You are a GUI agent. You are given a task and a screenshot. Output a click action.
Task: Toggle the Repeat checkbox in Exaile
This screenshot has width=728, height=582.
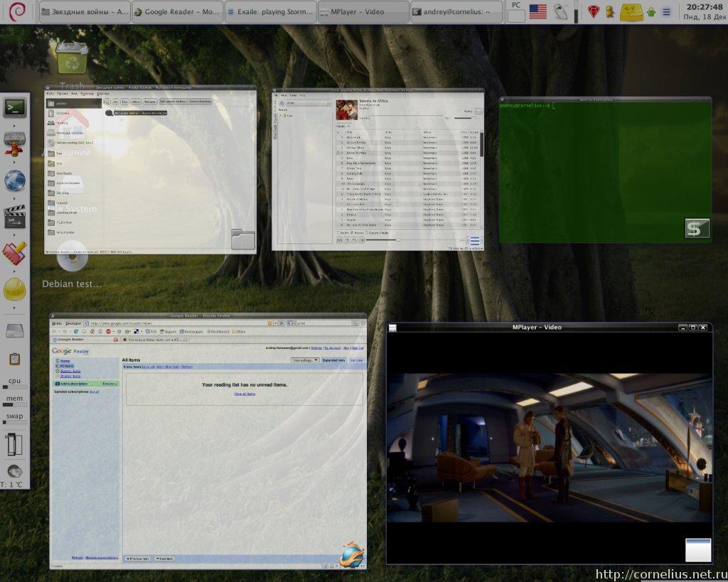[353, 232]
